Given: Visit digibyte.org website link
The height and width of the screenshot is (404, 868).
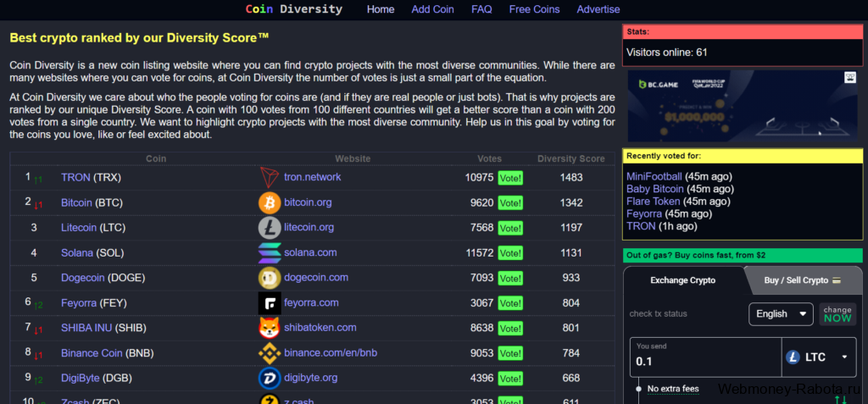Looking at the screenshot, I should coord(310,378).
